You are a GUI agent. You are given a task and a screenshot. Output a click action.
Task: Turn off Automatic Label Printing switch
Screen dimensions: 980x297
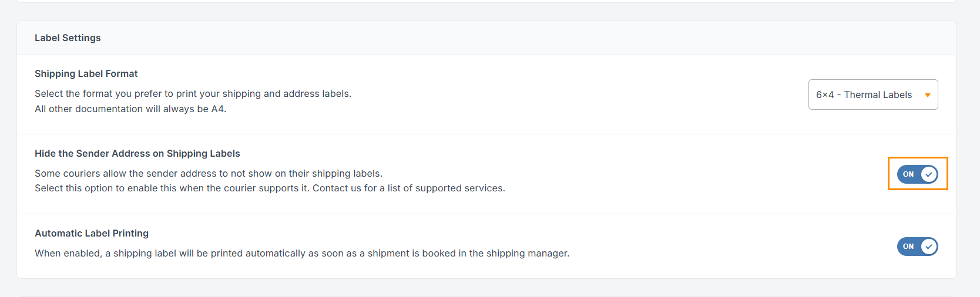point(917,247)
